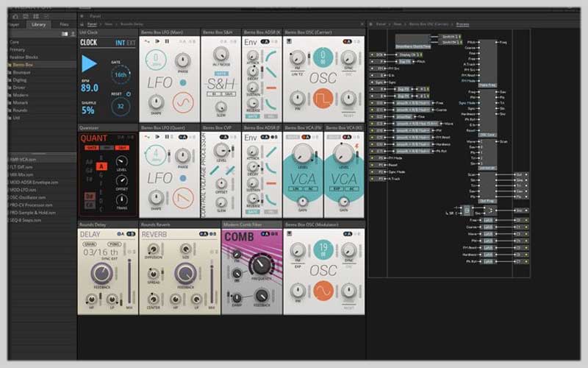Click the large Feedback knob in Reverb

tap(185, 273)
